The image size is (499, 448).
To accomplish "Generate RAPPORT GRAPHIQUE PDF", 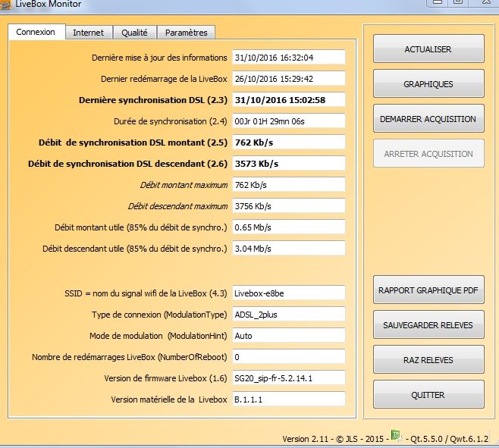I will 428,290.
